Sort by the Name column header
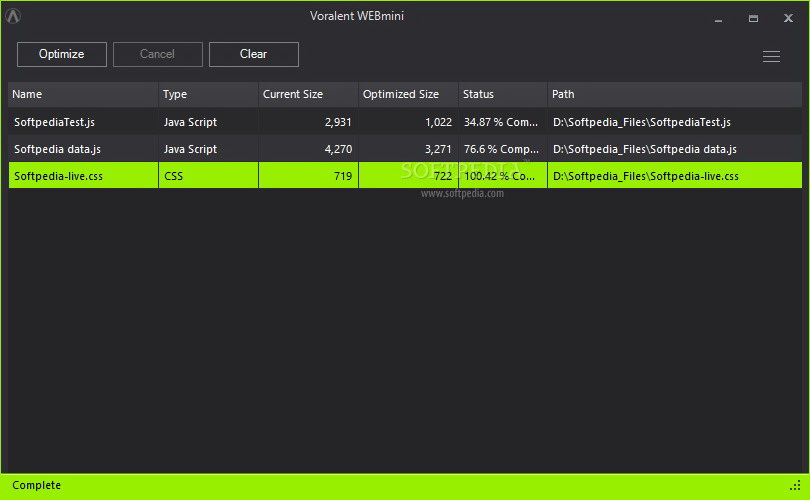The image size is (810, 500). point(83,94)
